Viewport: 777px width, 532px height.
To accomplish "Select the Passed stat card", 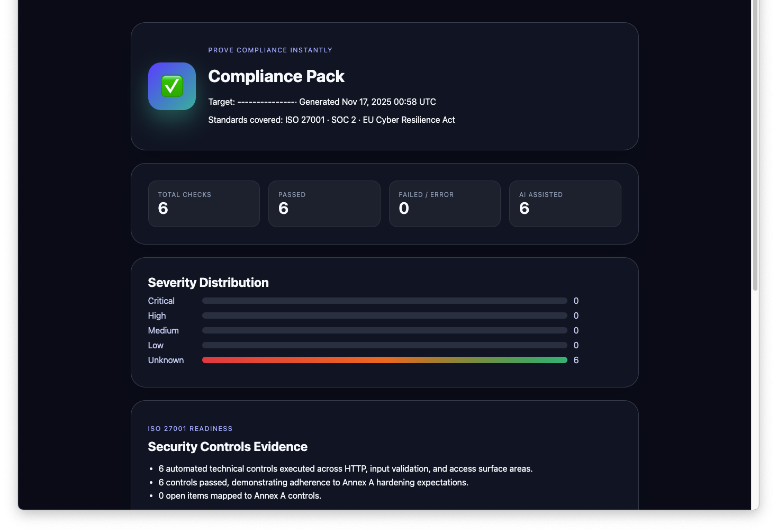I will click(324, 204).
